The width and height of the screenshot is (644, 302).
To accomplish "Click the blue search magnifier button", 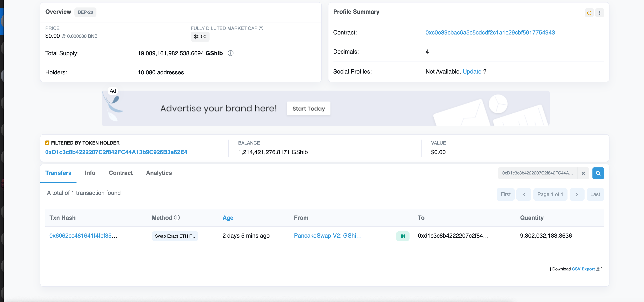I will click(598, 173).
